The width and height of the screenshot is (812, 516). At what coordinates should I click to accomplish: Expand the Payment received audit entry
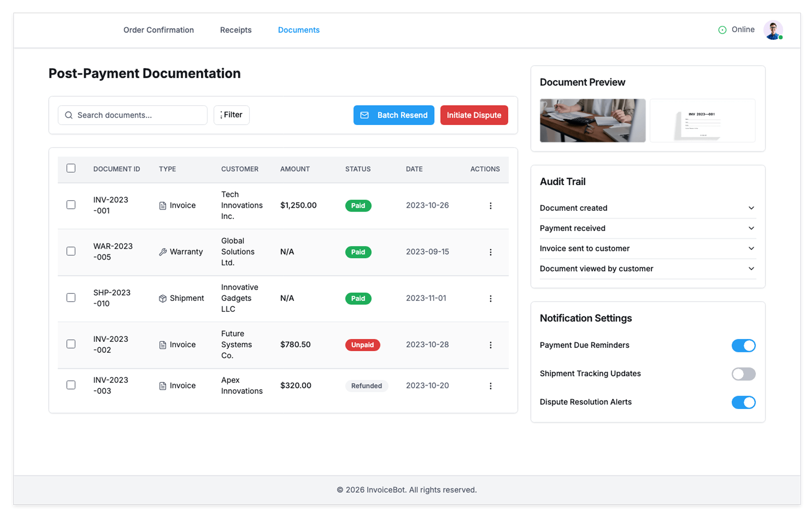coord(751,228)
